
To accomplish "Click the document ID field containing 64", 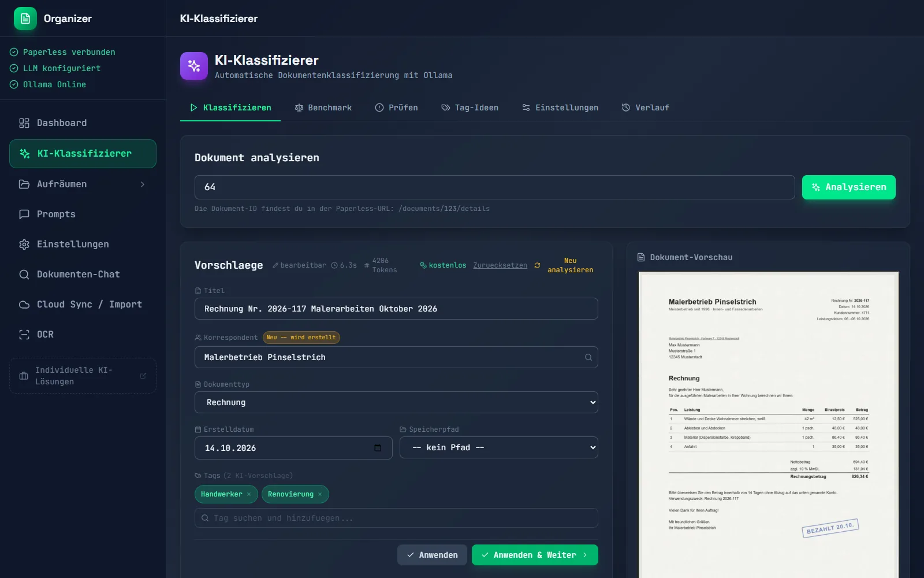I will [494, 187].
